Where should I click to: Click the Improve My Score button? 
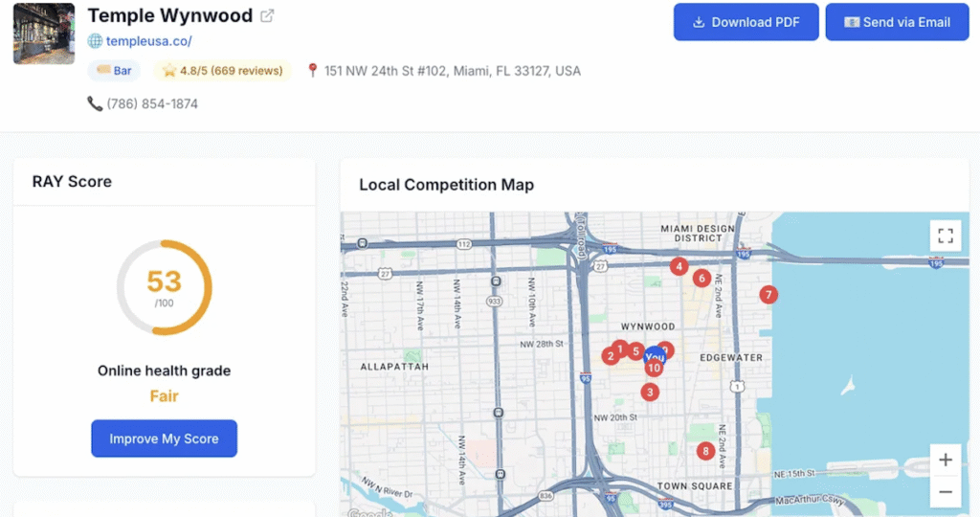pos(164,438)
